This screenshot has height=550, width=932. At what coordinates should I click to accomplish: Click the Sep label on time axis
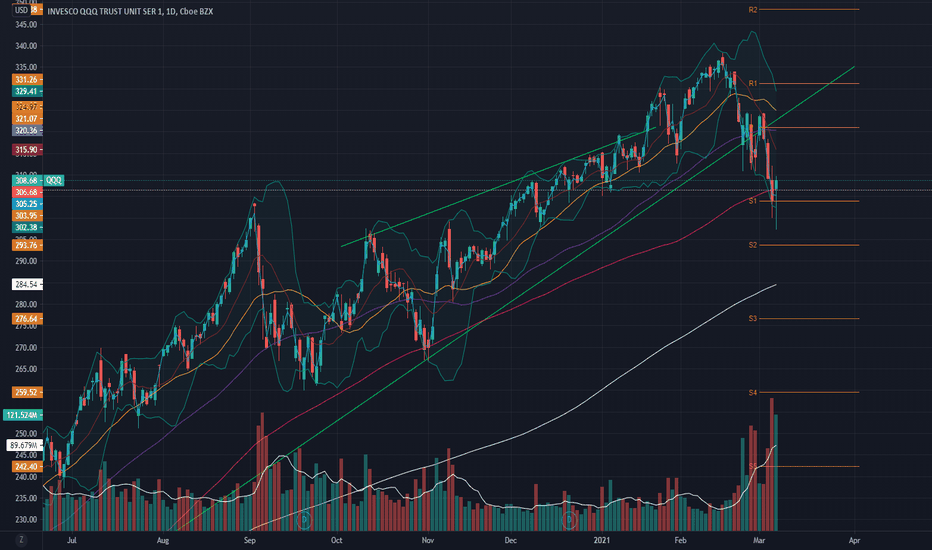coord(250,540)
